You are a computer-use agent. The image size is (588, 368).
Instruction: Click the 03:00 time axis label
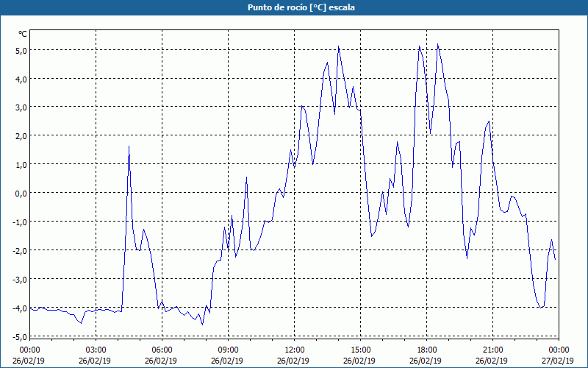pos(96,350)
